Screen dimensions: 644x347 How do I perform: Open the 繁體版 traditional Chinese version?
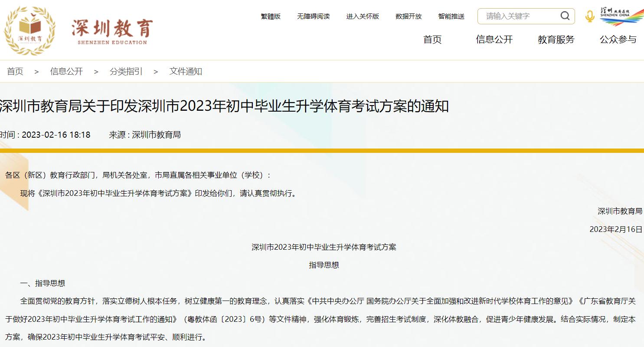(271, 16)
